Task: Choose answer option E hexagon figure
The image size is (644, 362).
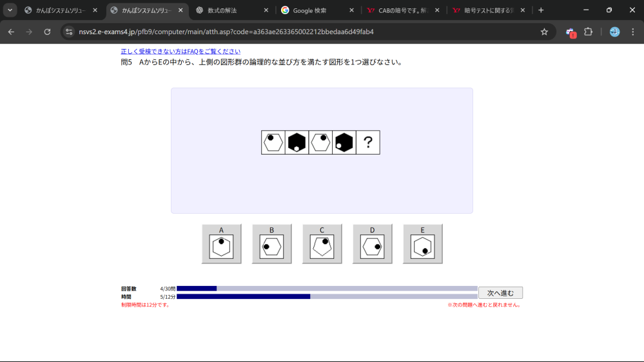Action: pyautogui.click(x=422, y=244)
